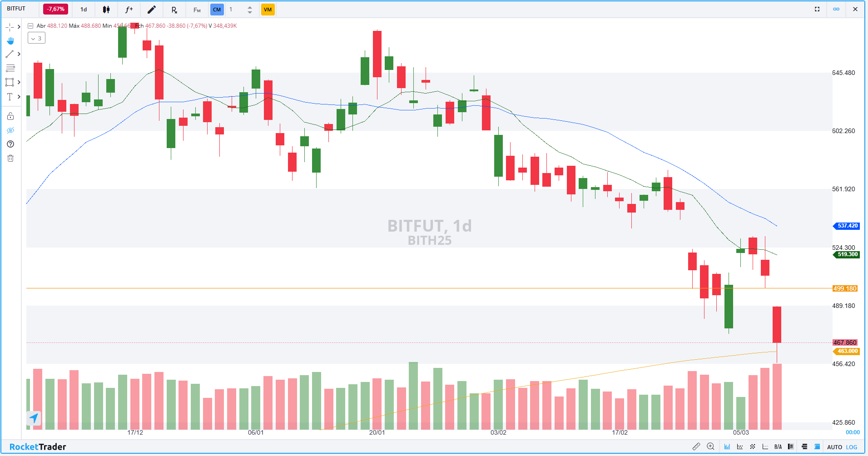Screen dimensions: 868x456
Task: Toggle LOG scale on price axis
Action: click(852, 447)
